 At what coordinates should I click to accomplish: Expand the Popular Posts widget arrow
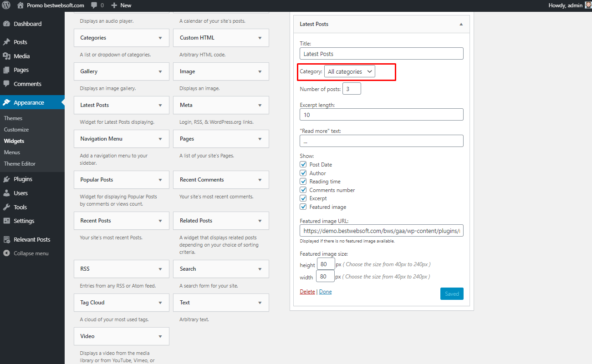160,180
